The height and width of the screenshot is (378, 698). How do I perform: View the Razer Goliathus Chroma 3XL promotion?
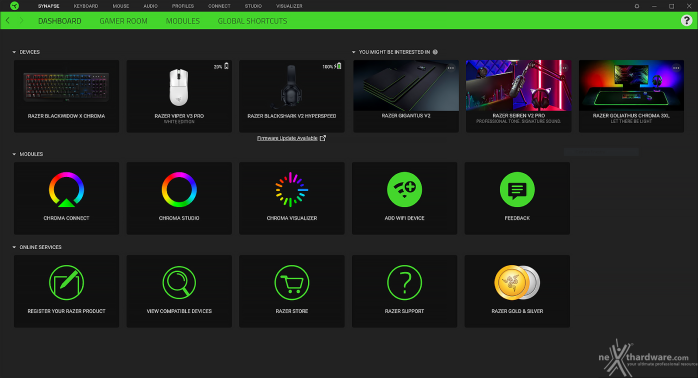click(x=631, y=96)
